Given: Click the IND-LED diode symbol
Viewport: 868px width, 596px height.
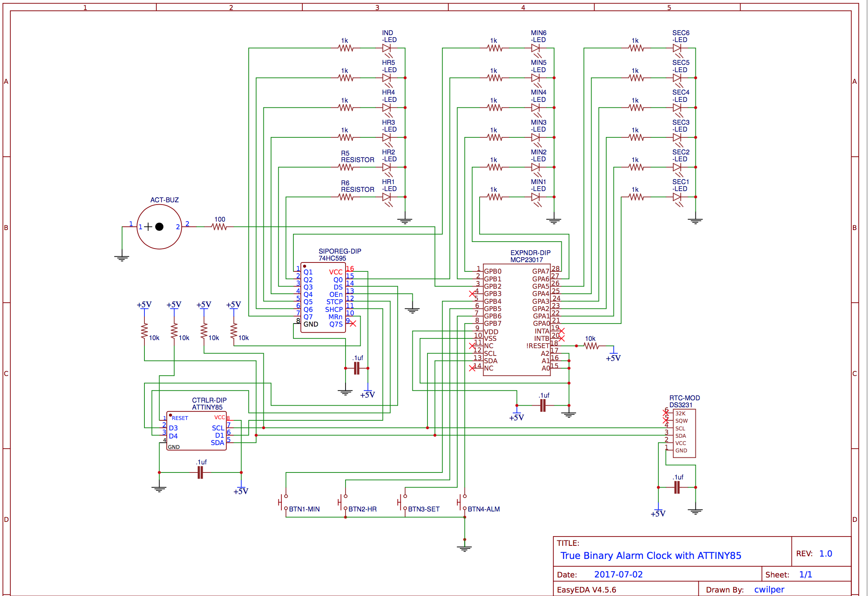Looking at the screenshot, I should 387,48.
